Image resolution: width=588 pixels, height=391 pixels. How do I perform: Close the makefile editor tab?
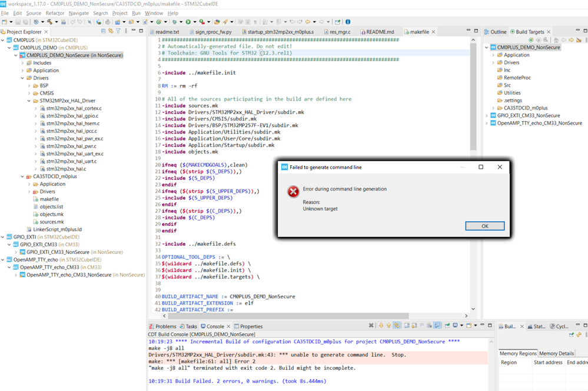point(434,32)
